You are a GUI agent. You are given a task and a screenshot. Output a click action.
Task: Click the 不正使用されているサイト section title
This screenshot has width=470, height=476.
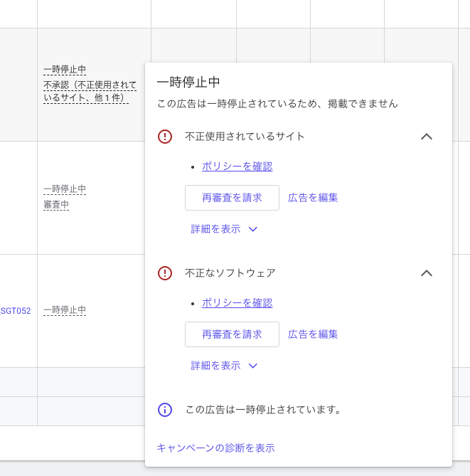tap(245, 137)
